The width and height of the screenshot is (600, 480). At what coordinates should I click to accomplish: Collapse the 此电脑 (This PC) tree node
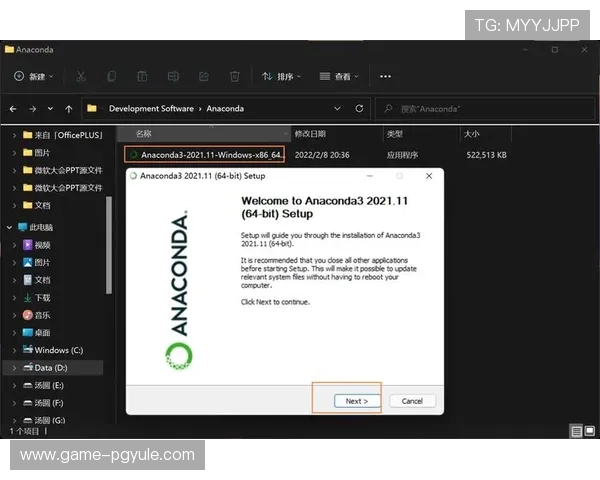coord(9,227)
